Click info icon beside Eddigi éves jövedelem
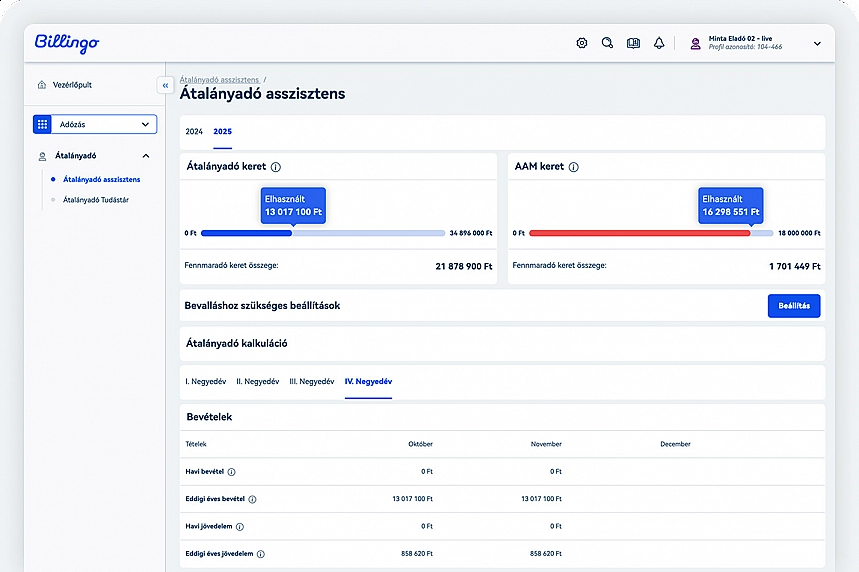The width and height of the screenshot is (859, 572). click(261, 553)
